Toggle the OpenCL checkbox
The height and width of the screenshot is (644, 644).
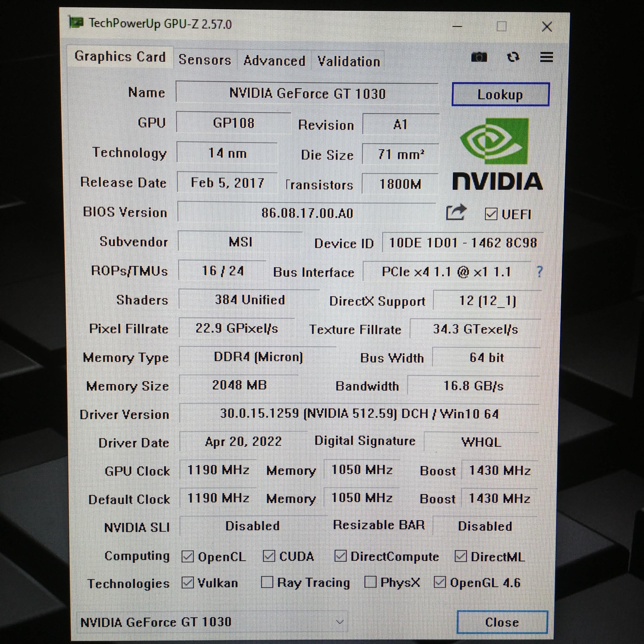[188, 556]
